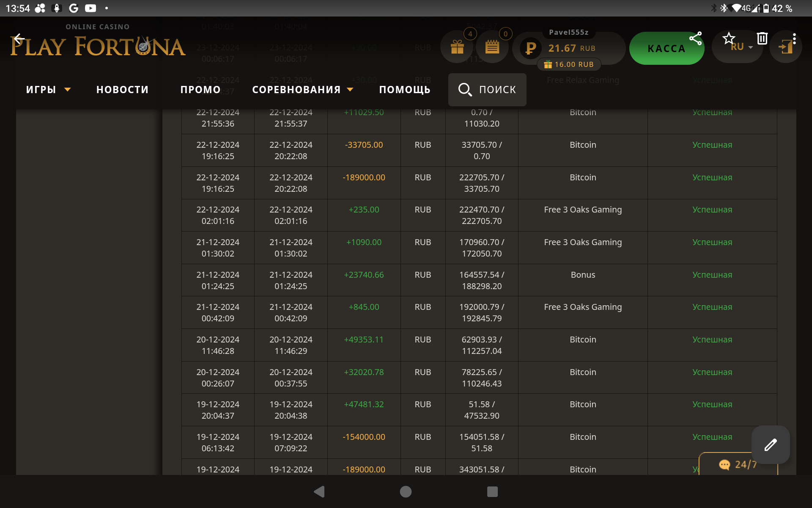
Task: Open the three-dot overflow menu
Action: pos(795,39)
